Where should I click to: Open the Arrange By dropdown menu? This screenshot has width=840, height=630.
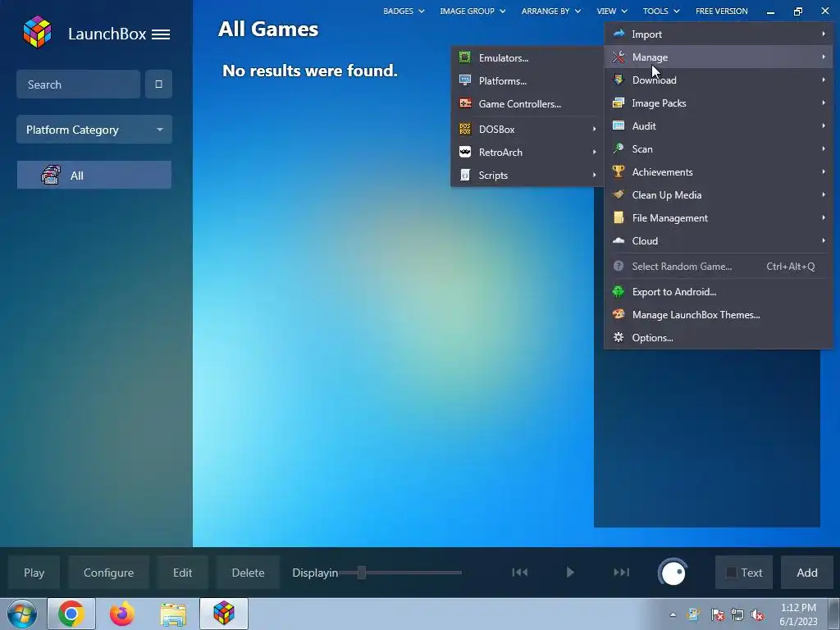pyautogui.click(x=550, y=11)
